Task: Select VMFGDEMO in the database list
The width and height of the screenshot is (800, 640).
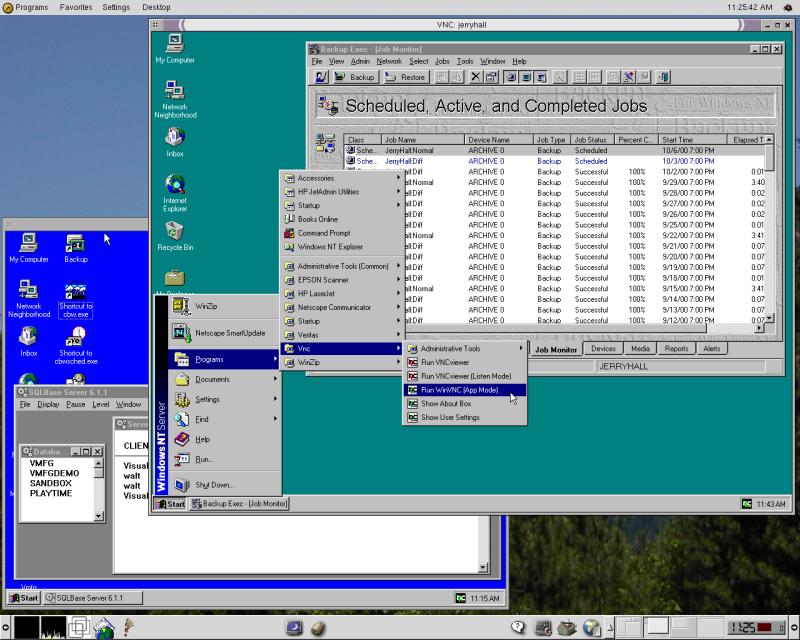Action: 56,473
